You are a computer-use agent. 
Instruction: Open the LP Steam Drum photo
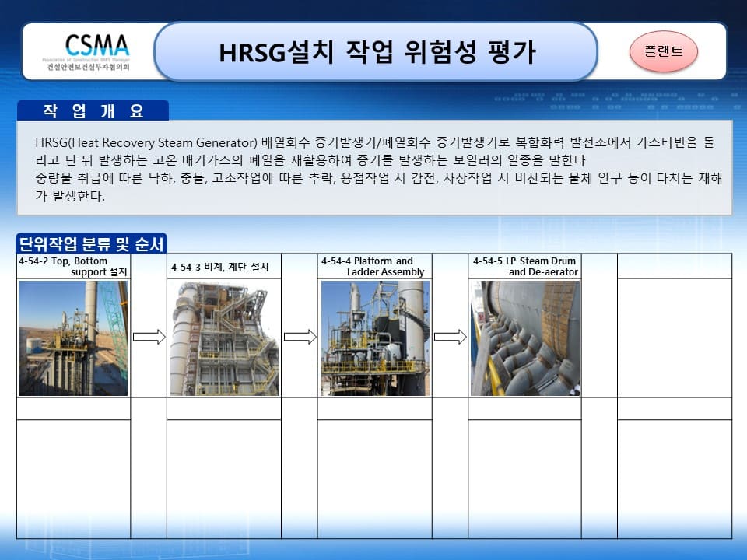point(525,338)
